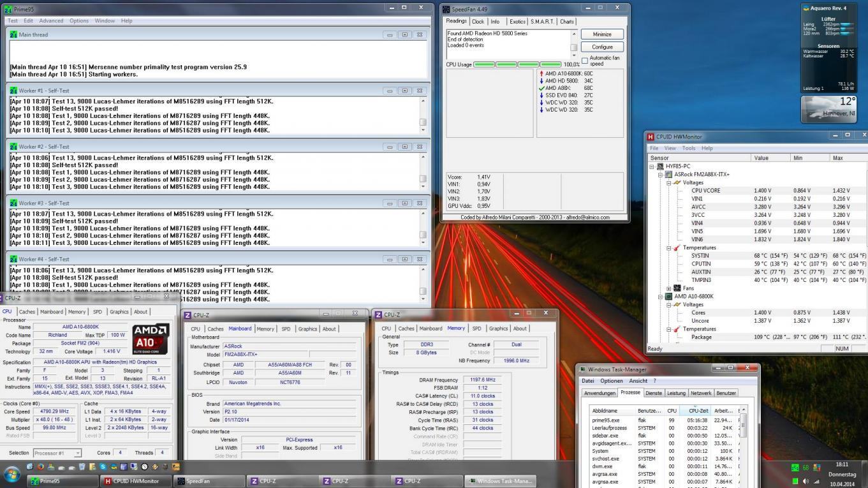Click the Laing fan speed bar in Aquaero
The height and width of the screenshot is (488, 868).
tap(848, 24)
